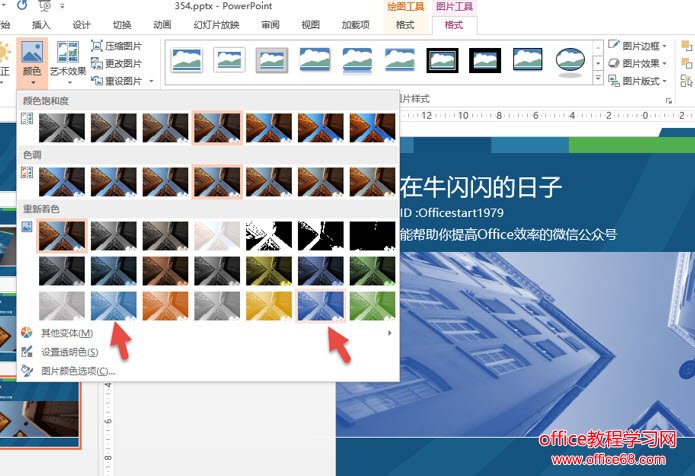Click the bring forward icon at ribbon edge
Image resolution: width=695 pixels, height=476 pixels.
(686, 46)
